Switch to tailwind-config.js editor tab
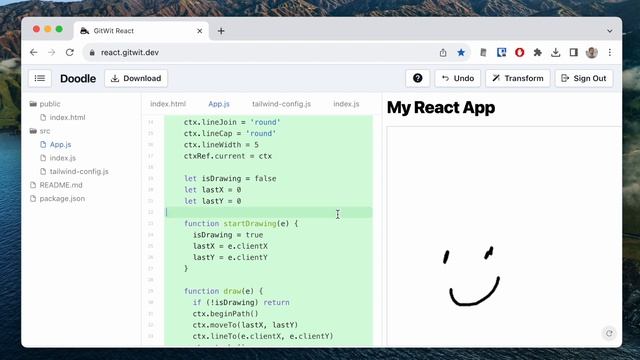The image size is (640, 360). click(281, 104)
